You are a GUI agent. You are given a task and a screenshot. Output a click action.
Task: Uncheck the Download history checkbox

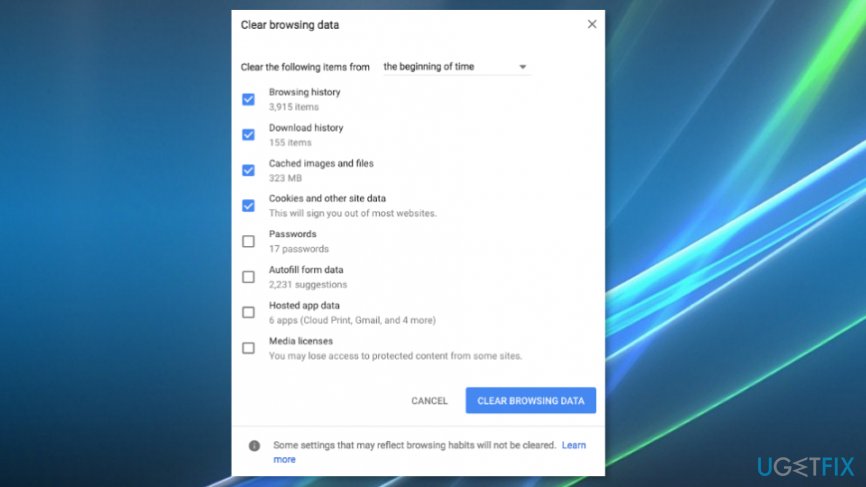pos(248,135)
